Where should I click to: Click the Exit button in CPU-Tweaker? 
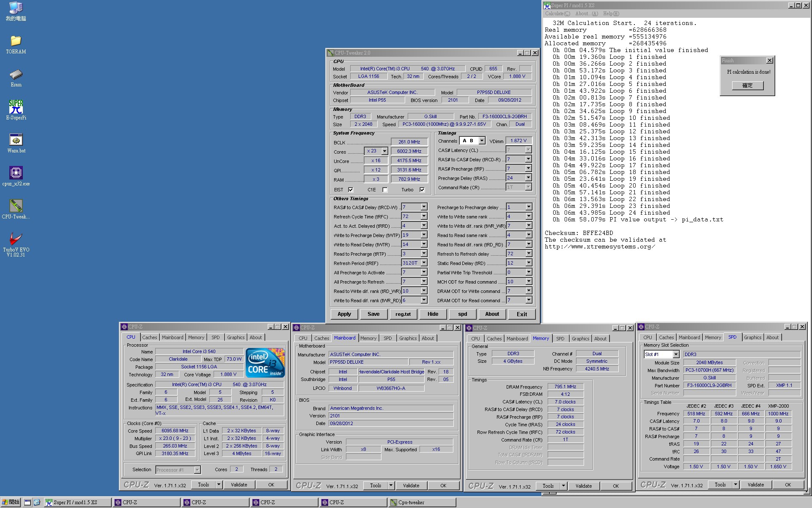pyautogui.click(x=522, y=314)
